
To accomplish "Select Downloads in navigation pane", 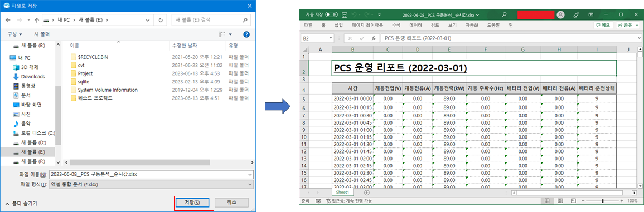I will 33,77.
